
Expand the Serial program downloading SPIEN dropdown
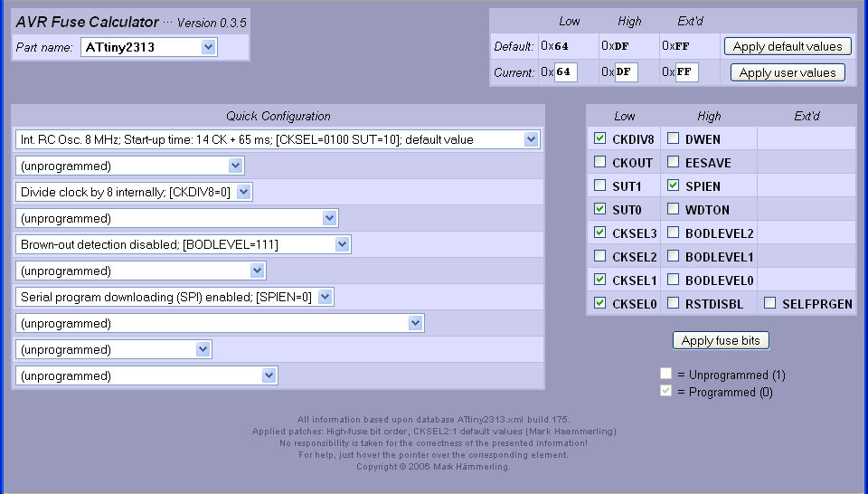pos(175,297)
